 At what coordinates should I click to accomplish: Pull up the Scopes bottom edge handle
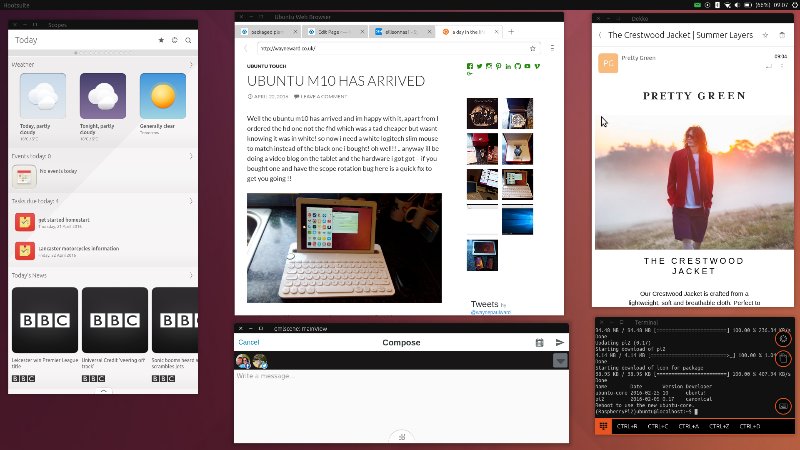pyautogui.click(x=104, y=391)
